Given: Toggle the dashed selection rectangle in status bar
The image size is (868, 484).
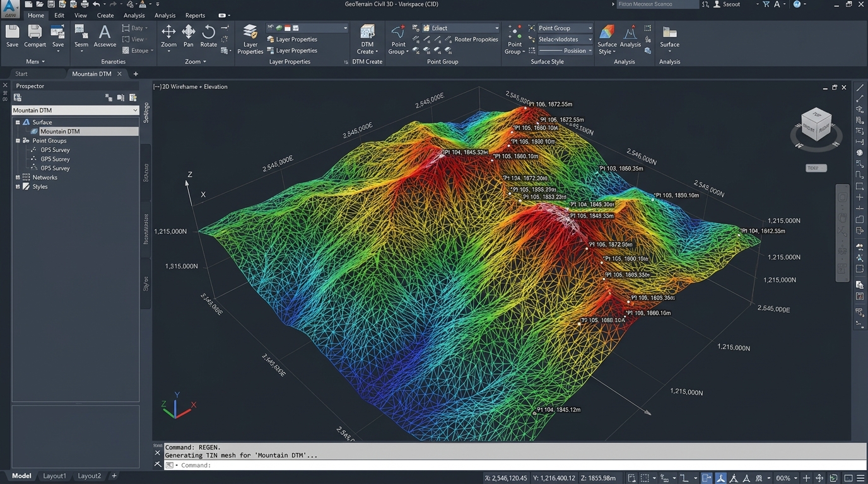Looking at the screenshot, I should point(645,478).
